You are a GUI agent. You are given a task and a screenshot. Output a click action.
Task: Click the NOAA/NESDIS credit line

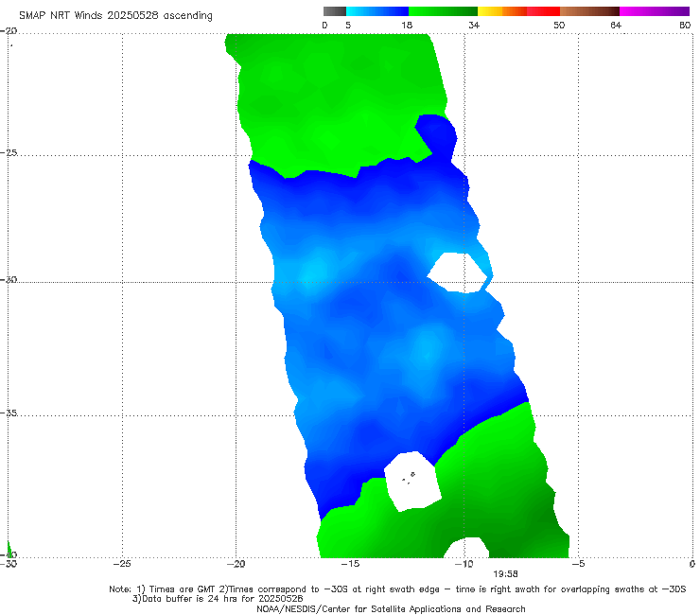391,608
